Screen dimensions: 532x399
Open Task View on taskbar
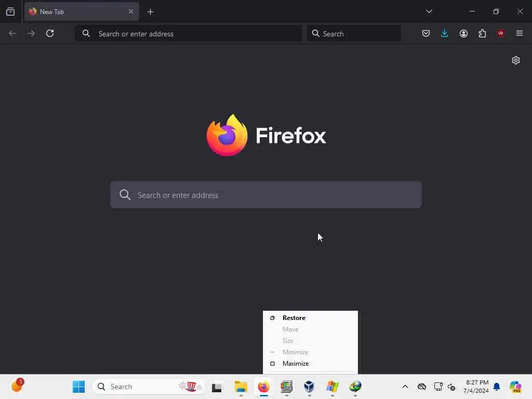point(217,387)
